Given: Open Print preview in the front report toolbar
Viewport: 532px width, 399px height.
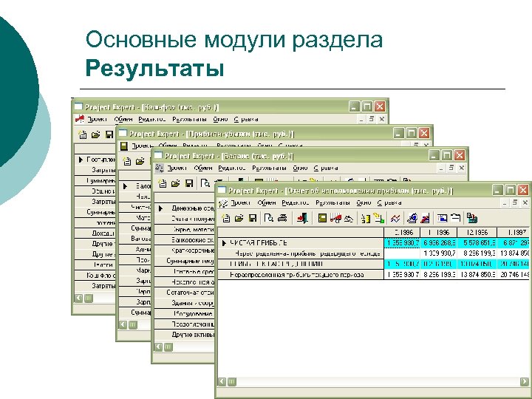Looking at the screenshot, I should (x=269, y=218).
